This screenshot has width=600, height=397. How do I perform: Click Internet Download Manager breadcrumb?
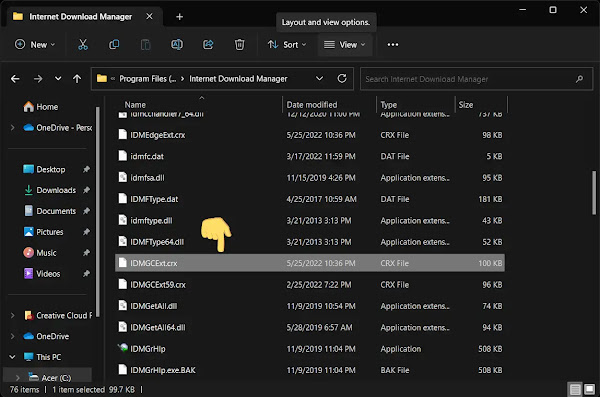[238, 79]
